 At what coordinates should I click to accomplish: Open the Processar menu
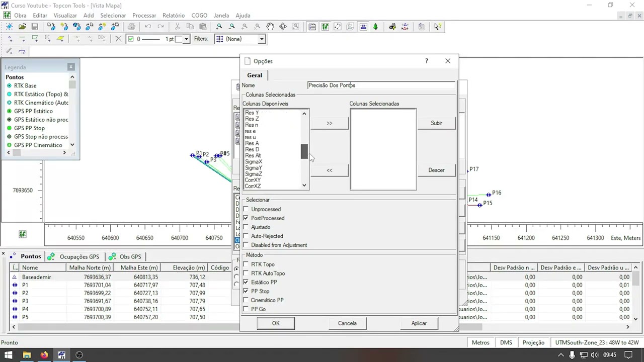[x=144, y=16]
